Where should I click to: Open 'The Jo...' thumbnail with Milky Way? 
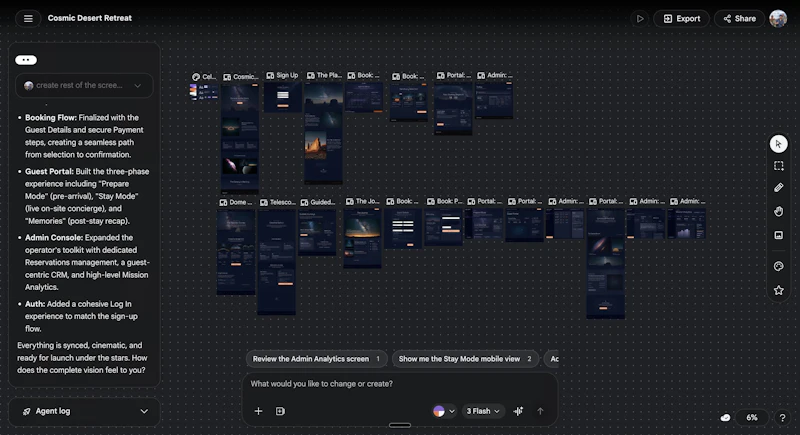click(x=363, y=238)
